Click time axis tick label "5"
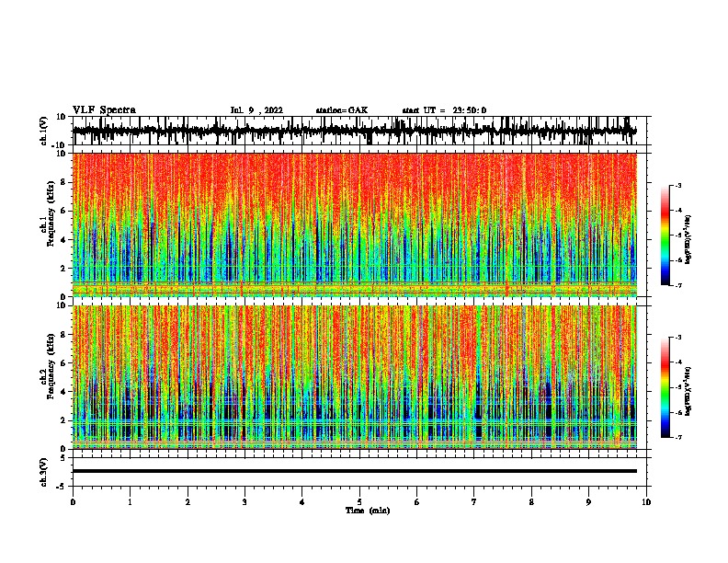The width and height of the screenshot is (728, 563). click(x=359, y=502)
